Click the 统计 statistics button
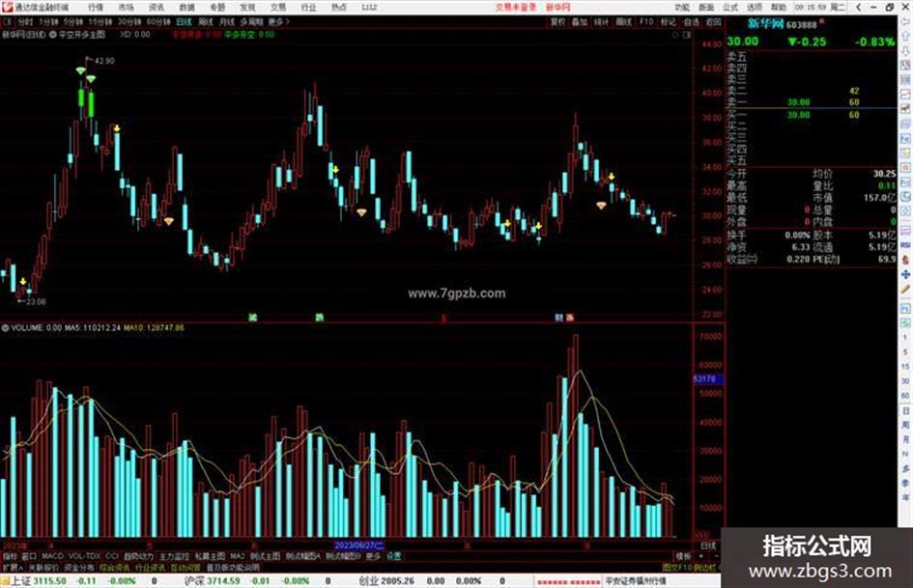Image resolution: width=913 pixels, height=588 pixels. tap(601, 21)
